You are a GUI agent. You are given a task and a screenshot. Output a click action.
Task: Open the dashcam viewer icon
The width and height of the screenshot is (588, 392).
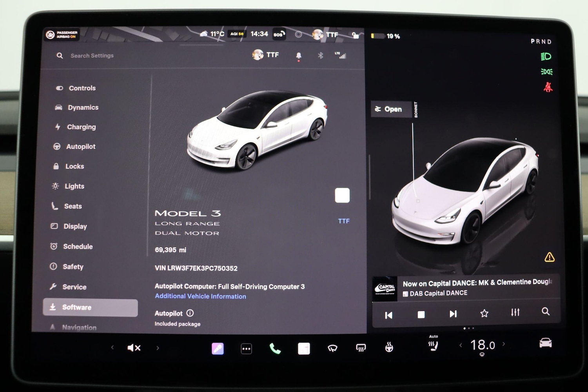303,348
